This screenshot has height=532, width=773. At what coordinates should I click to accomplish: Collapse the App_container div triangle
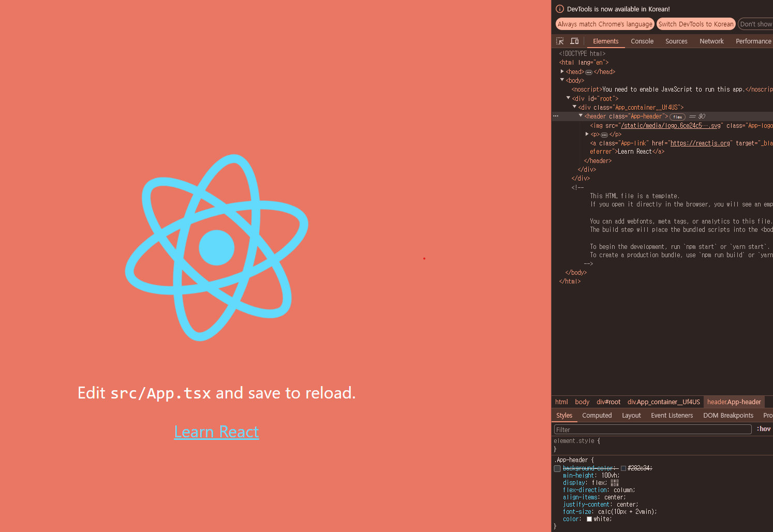[574, 107]
